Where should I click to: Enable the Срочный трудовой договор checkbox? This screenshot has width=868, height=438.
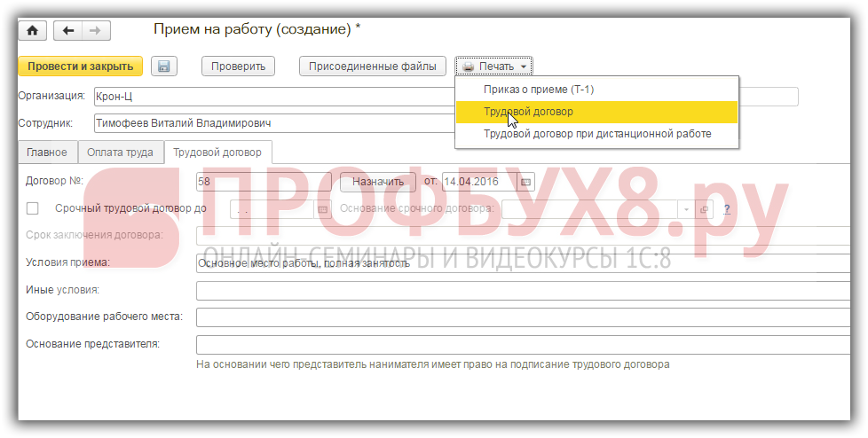pyautogui.click(x=33, y=208)
